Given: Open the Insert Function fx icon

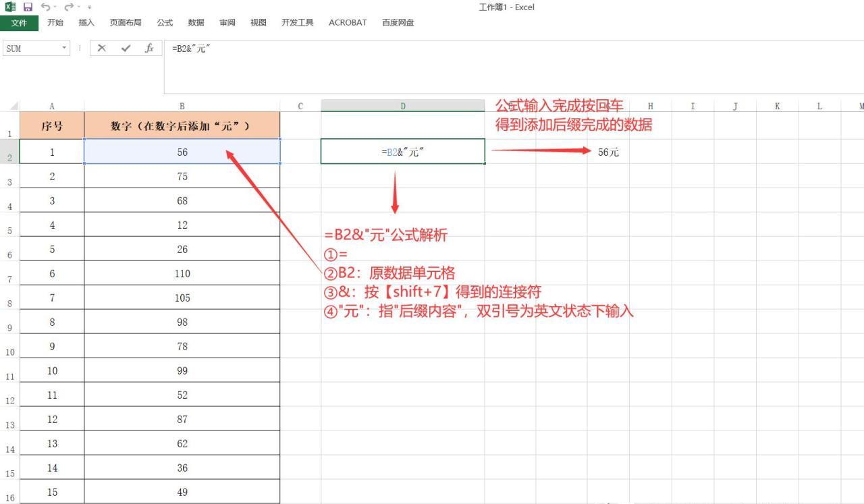Looking at the screenshot, I should click(x=149, y=48).
